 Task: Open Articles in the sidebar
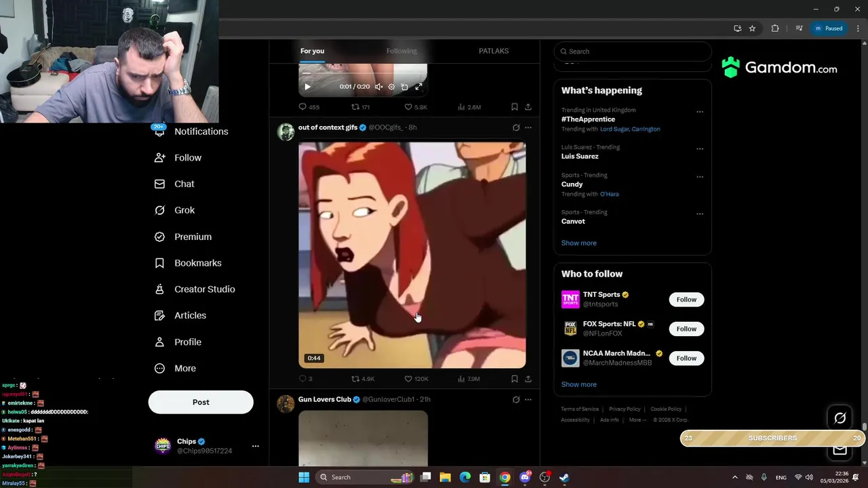(180, 315)
